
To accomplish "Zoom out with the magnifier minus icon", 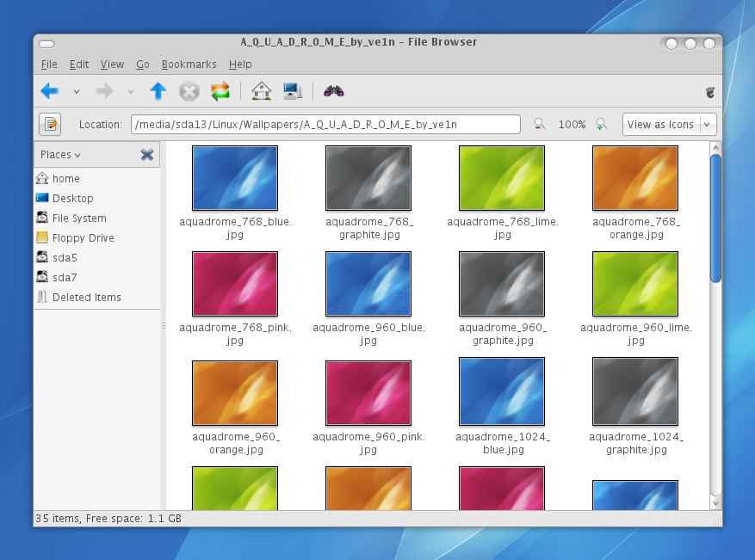I will 540,124.
